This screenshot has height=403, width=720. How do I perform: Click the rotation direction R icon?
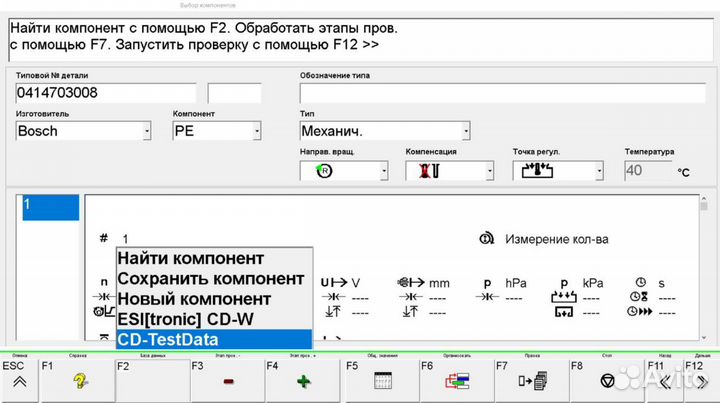click(324, 171)
